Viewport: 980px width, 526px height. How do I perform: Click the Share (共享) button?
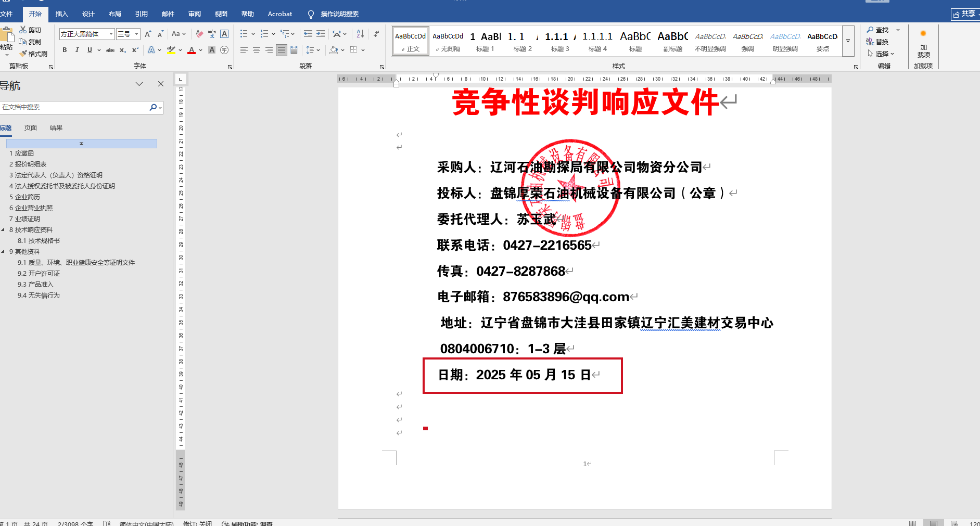[965, 14]
